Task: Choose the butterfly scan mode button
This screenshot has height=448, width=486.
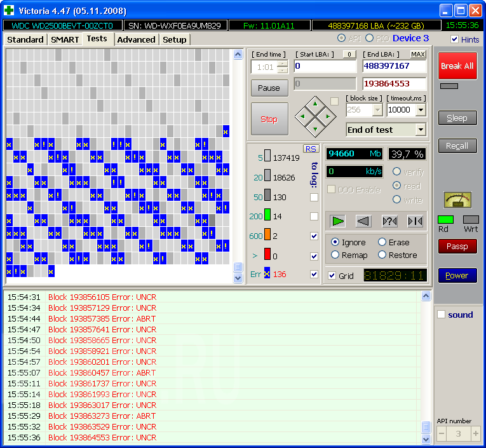Action: point(415,221)
